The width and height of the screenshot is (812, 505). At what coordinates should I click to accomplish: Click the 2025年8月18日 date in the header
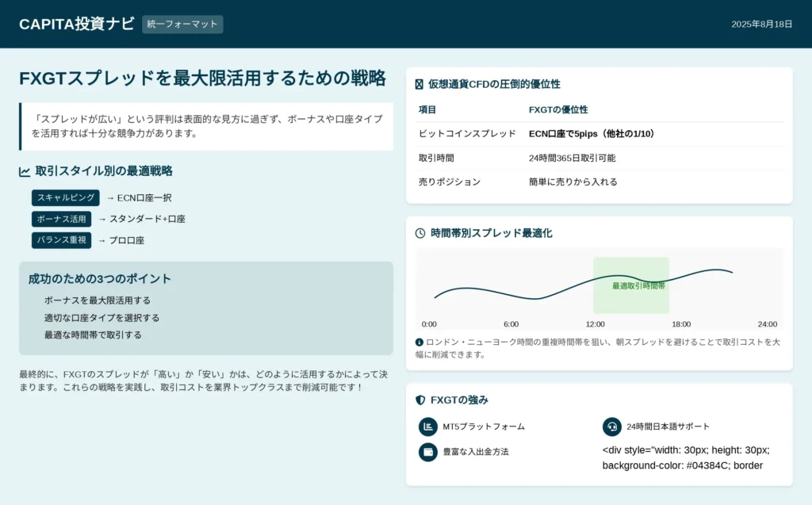[761, 25]
